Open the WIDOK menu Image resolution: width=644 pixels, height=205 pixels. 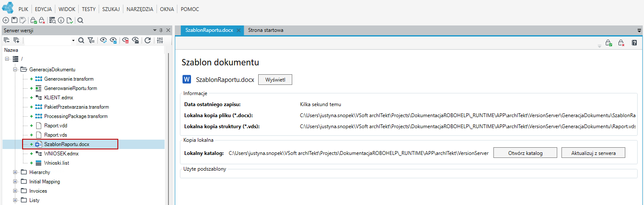pyautogui.click(x=67, y=9)
